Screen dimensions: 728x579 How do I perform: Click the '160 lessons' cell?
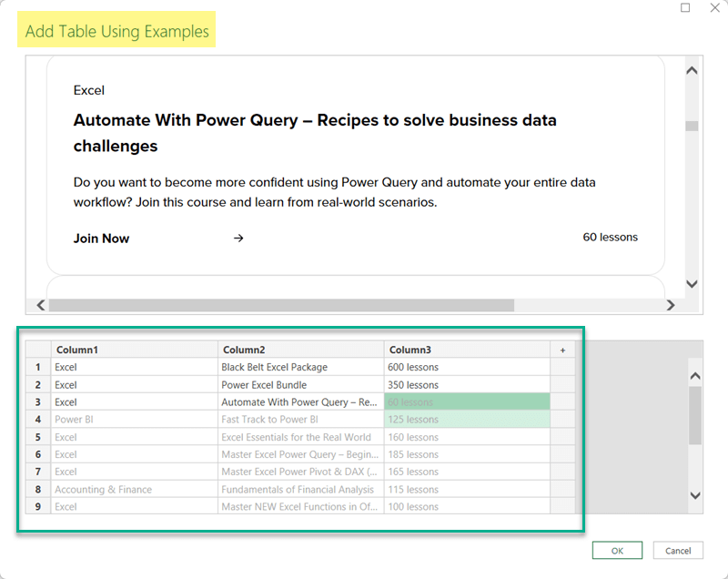click(467, 437)
